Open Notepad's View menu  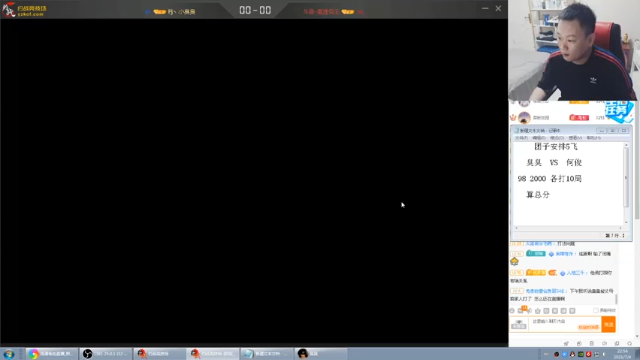575,138
